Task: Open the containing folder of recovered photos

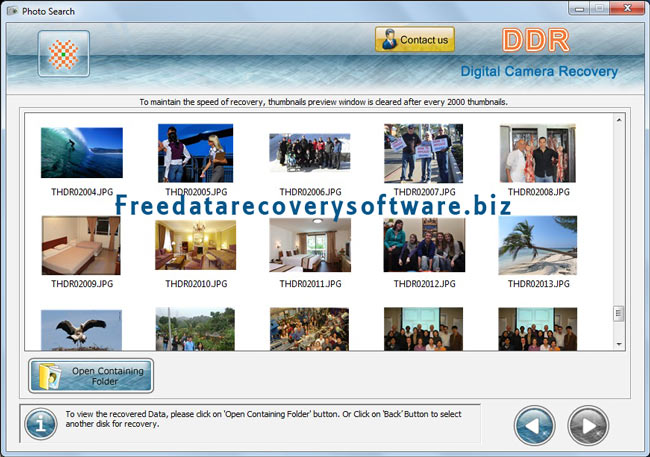Action: tap(91, 376)
